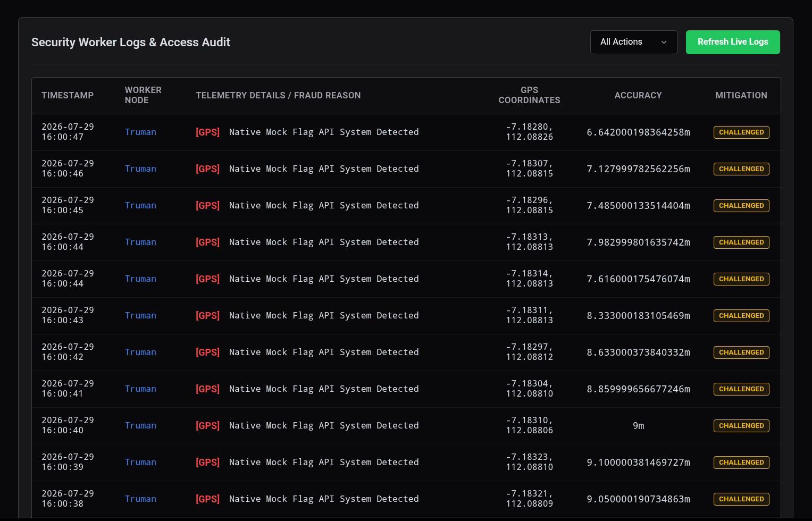Viewport: 812px width, 521px height.
Task: Select timestamp 2026-07-29 16:00:46
Action: 68,169
